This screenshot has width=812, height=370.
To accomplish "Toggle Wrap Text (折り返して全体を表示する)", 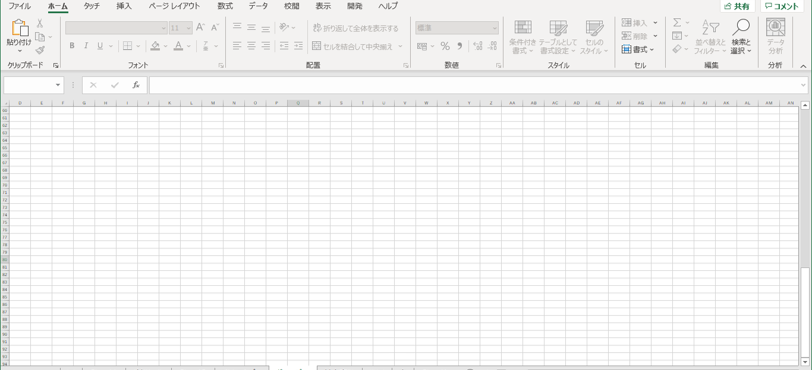I will tap(356, 28).
